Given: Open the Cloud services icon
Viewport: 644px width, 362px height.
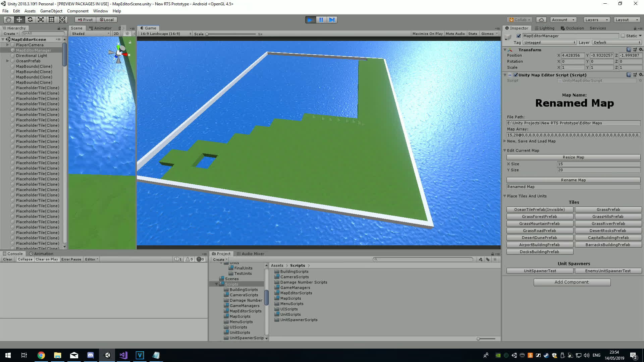Looking at the screenshot, I should click(x=541, y=20).
